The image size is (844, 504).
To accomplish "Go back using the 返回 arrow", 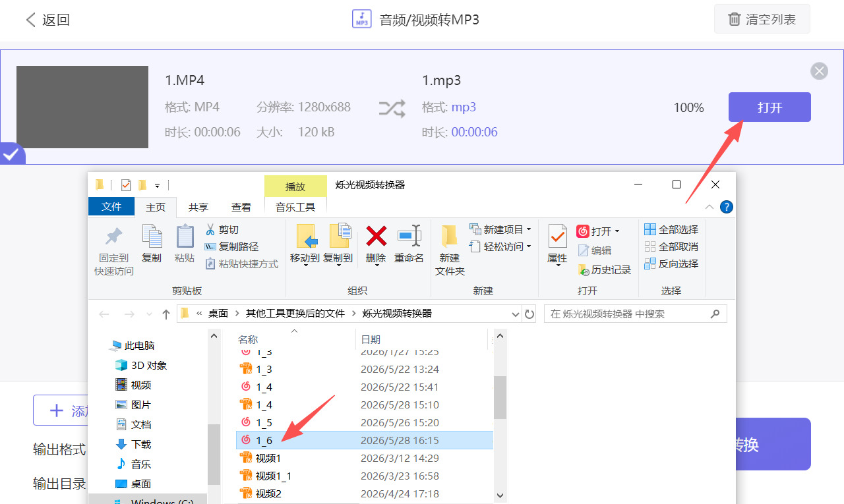I will point(30,20).
